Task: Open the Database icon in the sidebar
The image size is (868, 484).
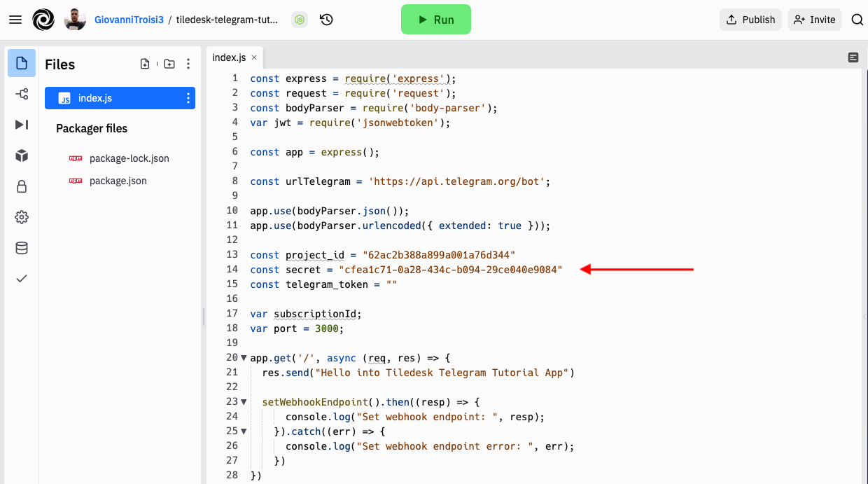Action: pyautogui.click(x=22, y=248)
